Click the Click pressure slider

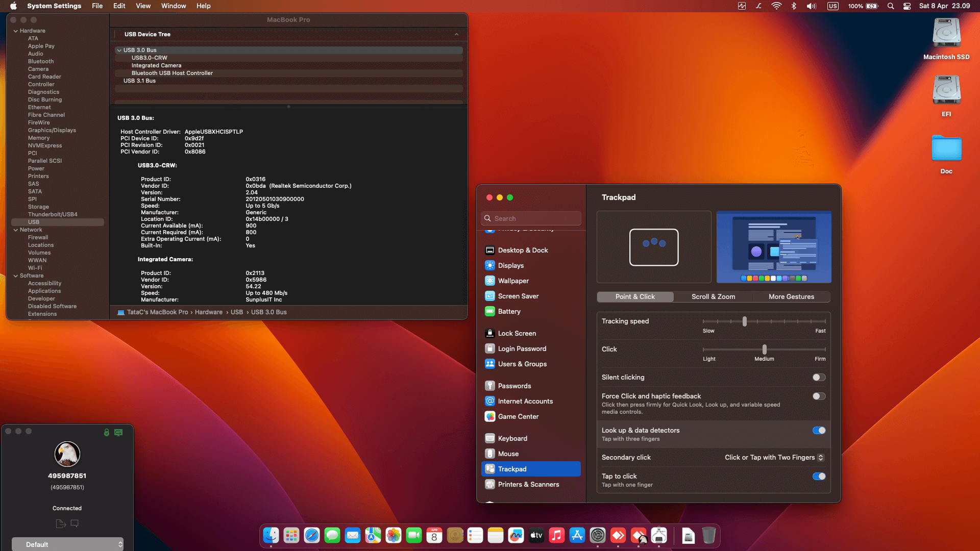pyautogui.click(x=764, y=349)
